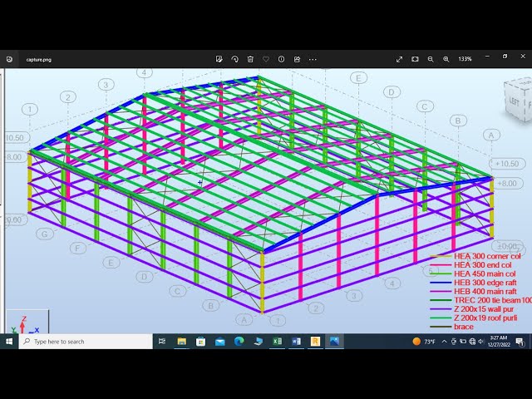Click the legend text HEB 400 main raft
The image size is (532, 399).
point(485,292)
